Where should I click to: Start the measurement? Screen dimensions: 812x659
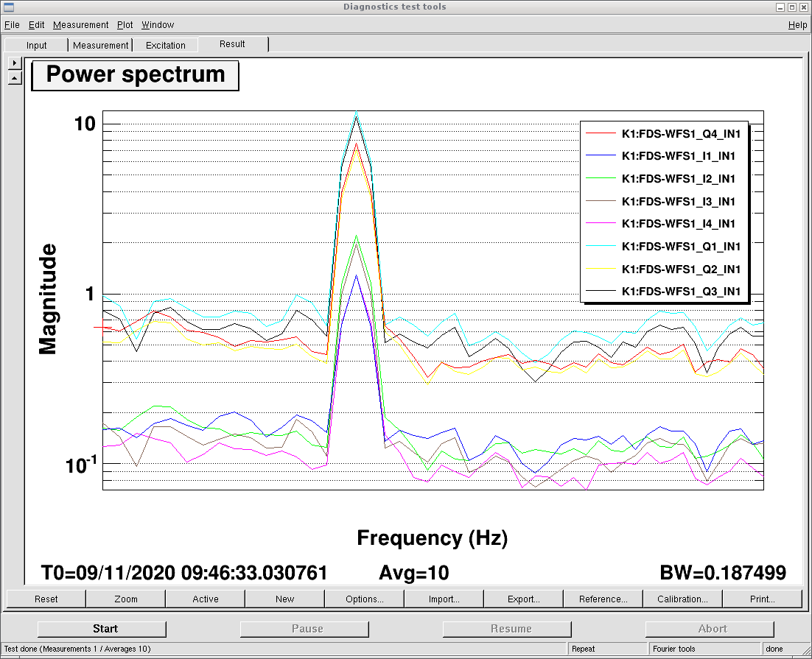pos(102,629)
